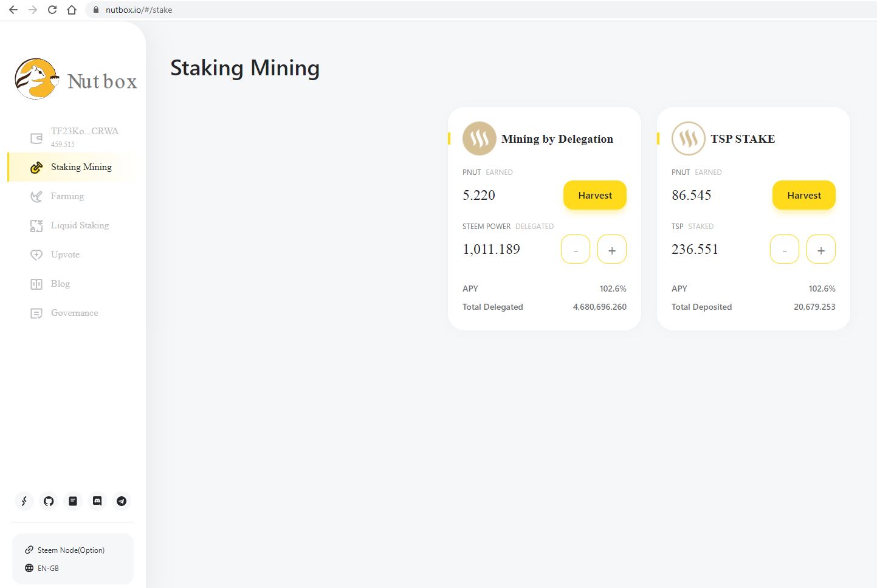
Task: Click the TSP STAKED label
Action: point(693,227)
